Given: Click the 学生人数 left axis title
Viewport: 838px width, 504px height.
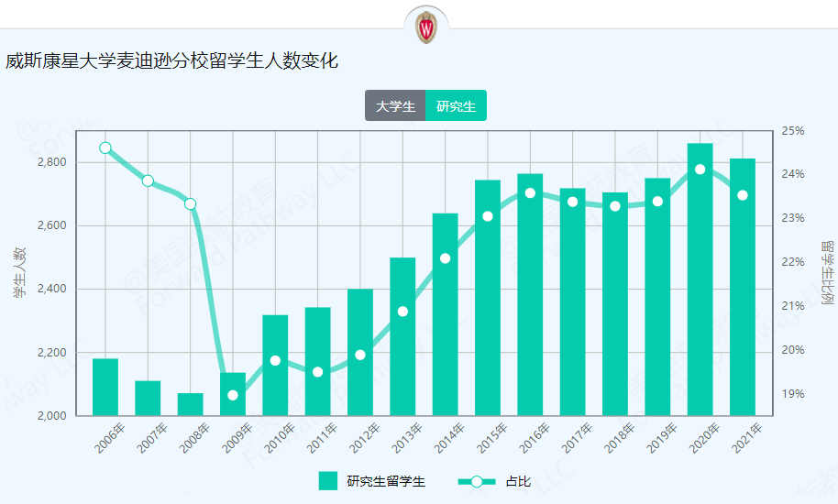Looking at the screenshot, I should point(19,272).
